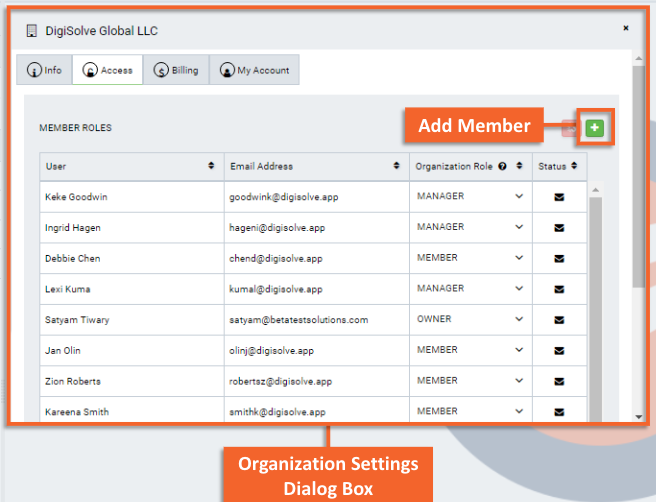Click the green Add Member plus button

[595, 128]
